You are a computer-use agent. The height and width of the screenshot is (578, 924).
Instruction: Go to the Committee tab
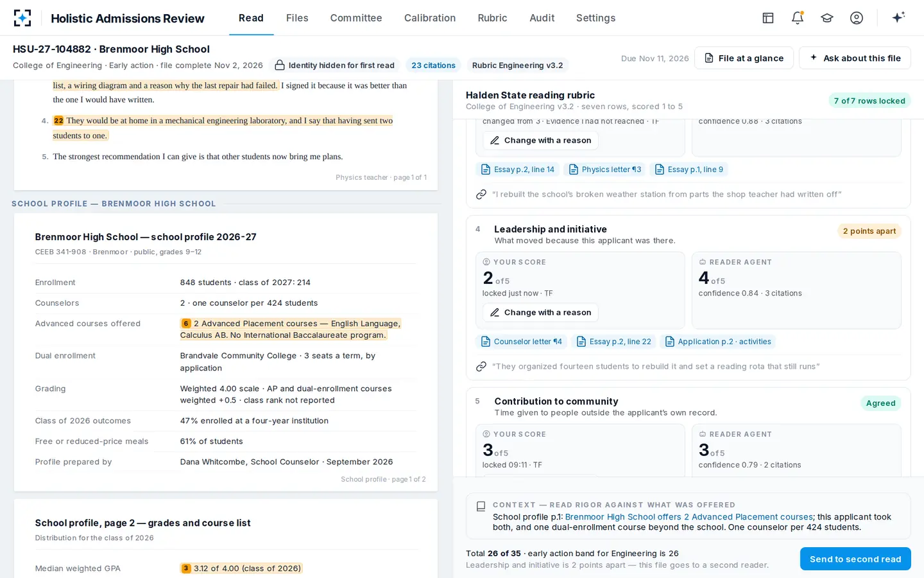click(x=356, y=18)
